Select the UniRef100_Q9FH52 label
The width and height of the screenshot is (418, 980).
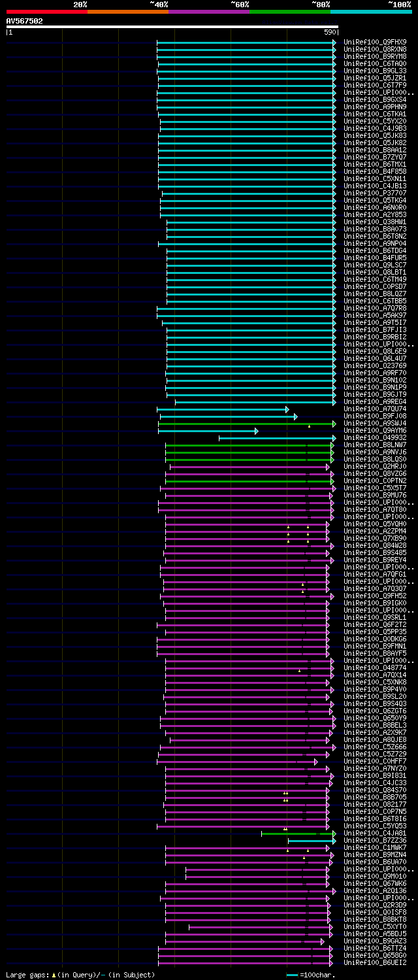(375, 596)
